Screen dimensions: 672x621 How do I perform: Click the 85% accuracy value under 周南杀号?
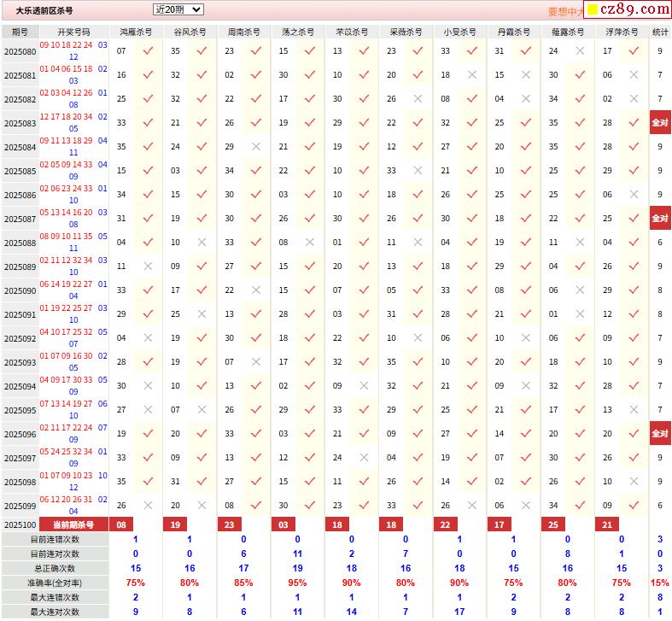[x=243, y=583]
